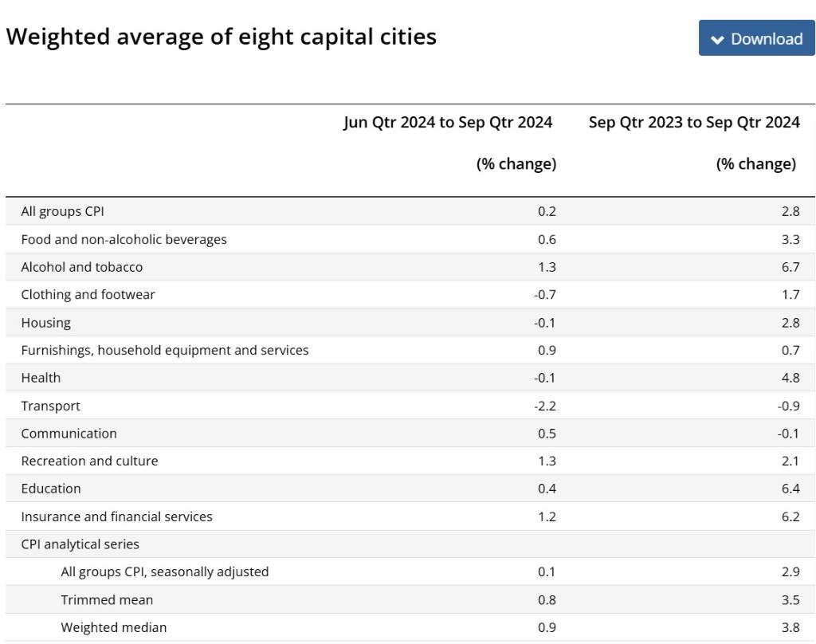816x644 pixels.
Task: Click the 'Weighted average of eight capital cities' heading
Action: (221, 37)
